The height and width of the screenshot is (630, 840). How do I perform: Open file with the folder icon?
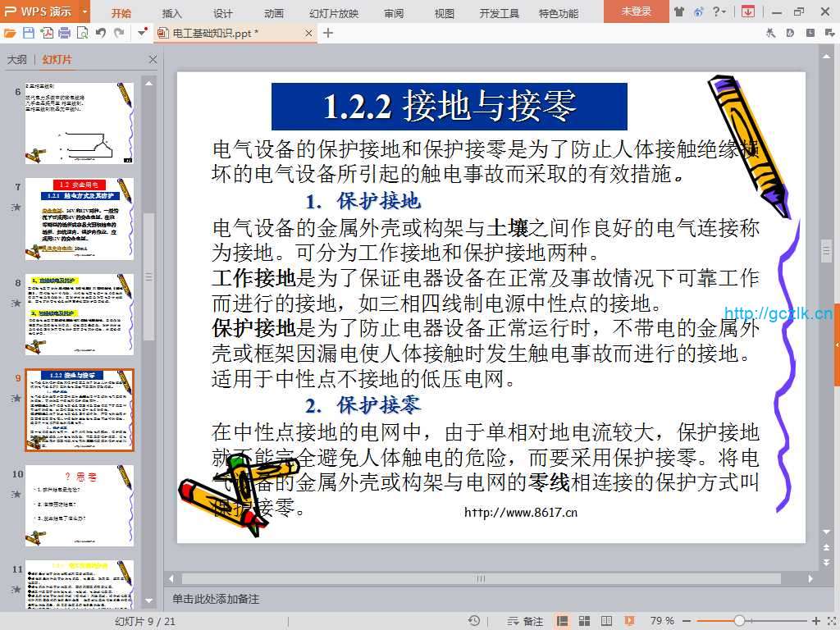click(x=10, y=33)
